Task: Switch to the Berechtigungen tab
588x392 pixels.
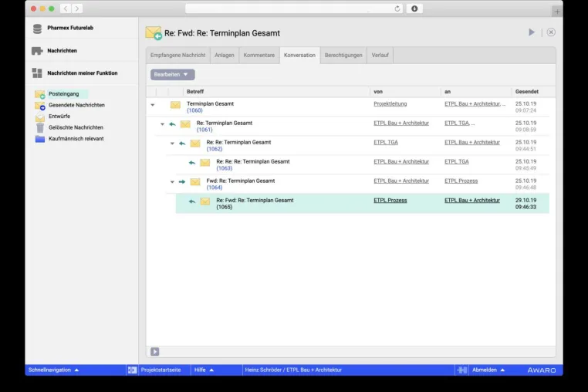Action: 343,55
